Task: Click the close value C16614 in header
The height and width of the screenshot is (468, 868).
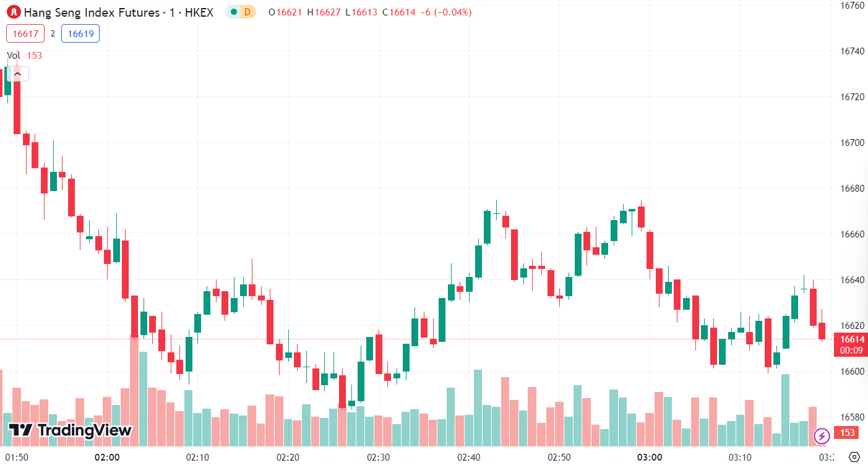Action: coord(399,12)
